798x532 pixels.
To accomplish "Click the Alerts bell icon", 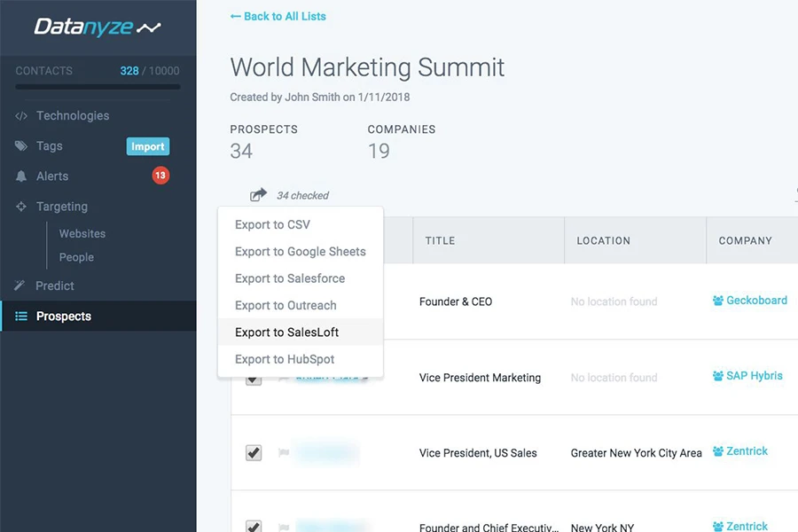I will click(21, 176).
